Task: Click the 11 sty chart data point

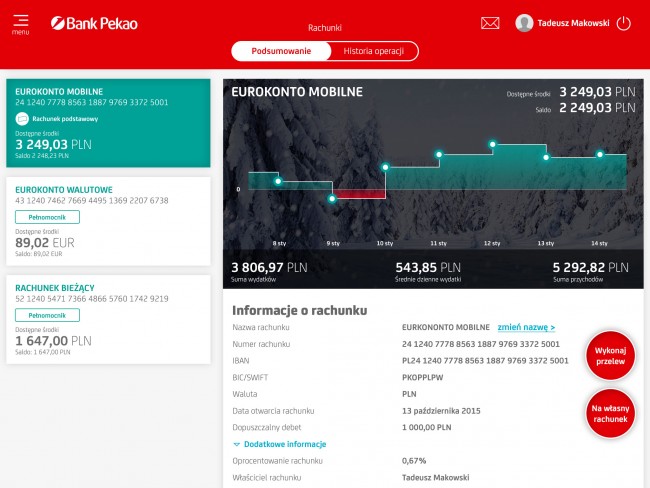Action: [x=439, y=154]
